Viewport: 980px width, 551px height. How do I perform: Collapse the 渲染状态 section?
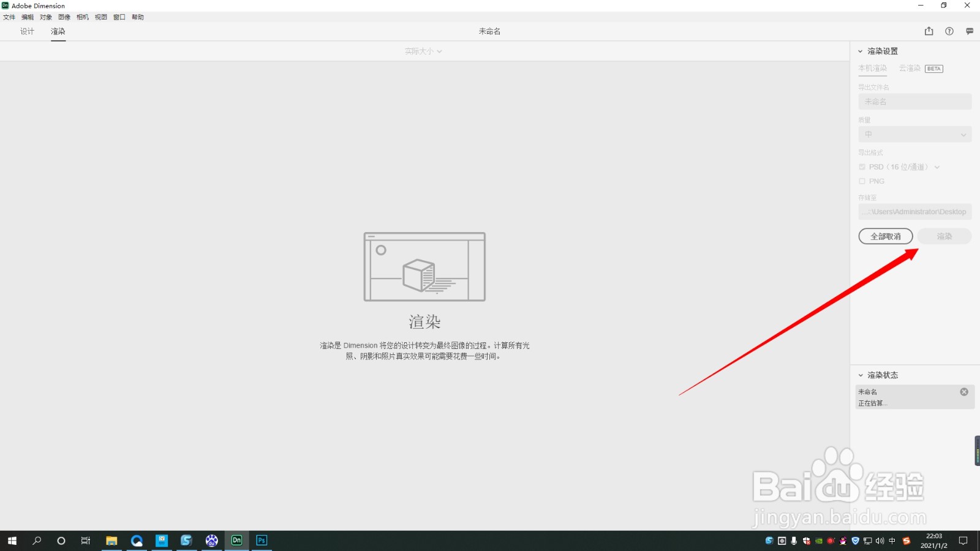pyautogui.click(x=860, y=375)
